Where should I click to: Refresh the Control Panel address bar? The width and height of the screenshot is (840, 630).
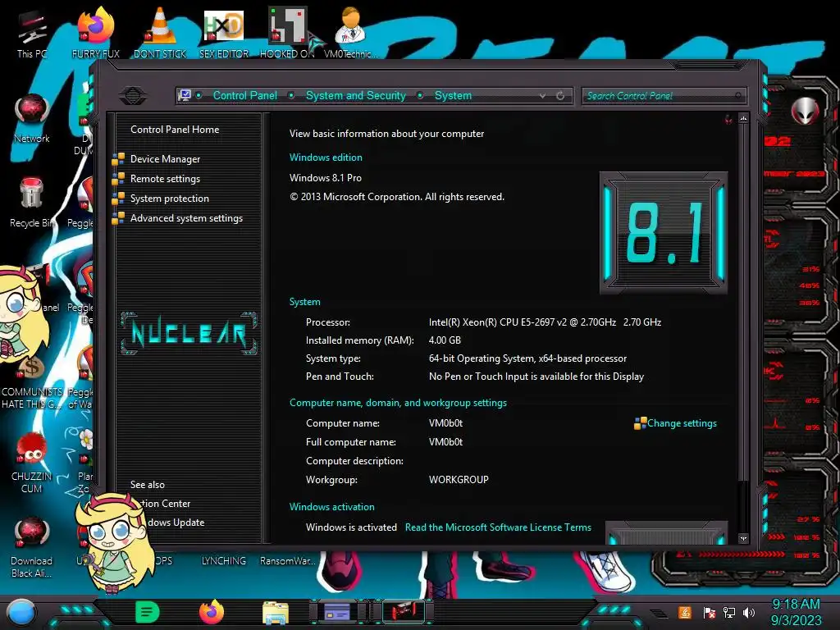coord(560,95)
